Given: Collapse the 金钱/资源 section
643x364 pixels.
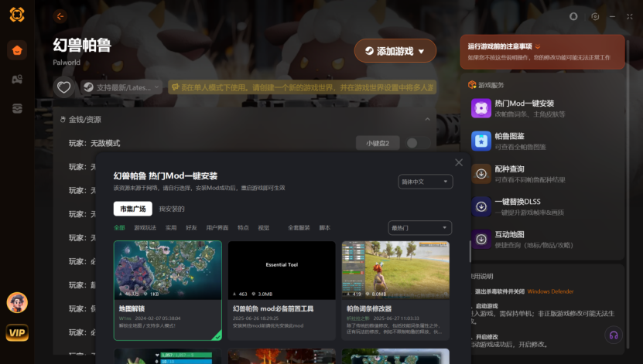Looking at the screenshot, I should pos(427,120).
